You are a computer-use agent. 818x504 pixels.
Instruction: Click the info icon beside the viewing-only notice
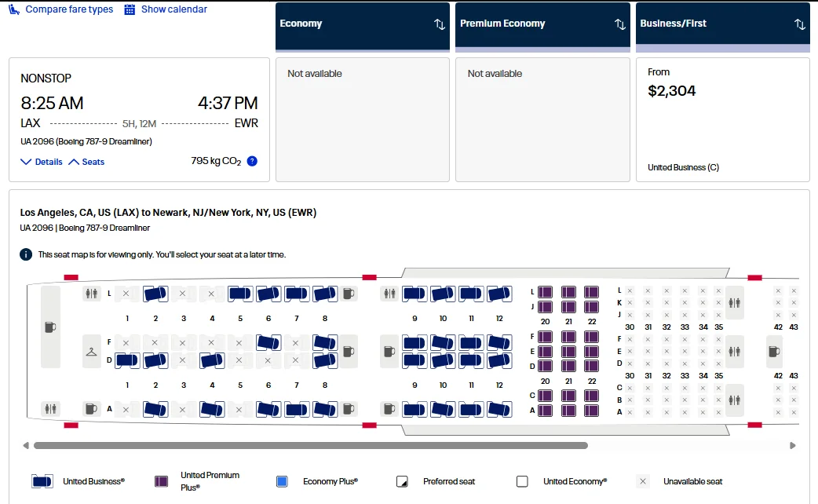pyautogui.click(x=26, y=254)
